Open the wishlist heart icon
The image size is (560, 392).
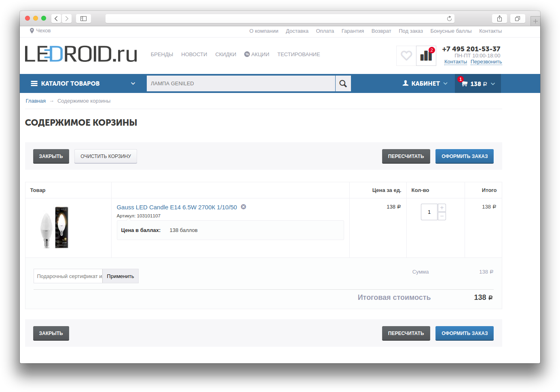[406, 55]
